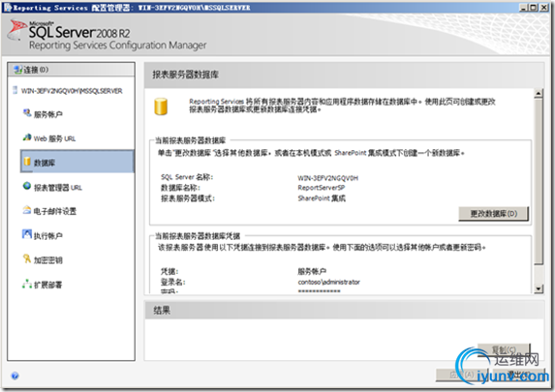Close the configuration manager window

click(x=543, y=8)
